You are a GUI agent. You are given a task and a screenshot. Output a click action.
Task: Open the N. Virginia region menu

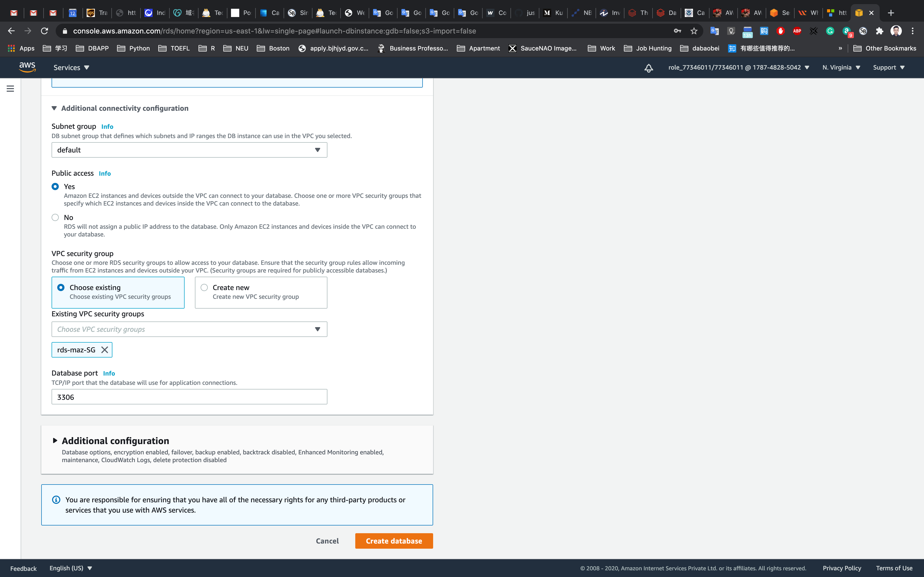click(841, 67)
